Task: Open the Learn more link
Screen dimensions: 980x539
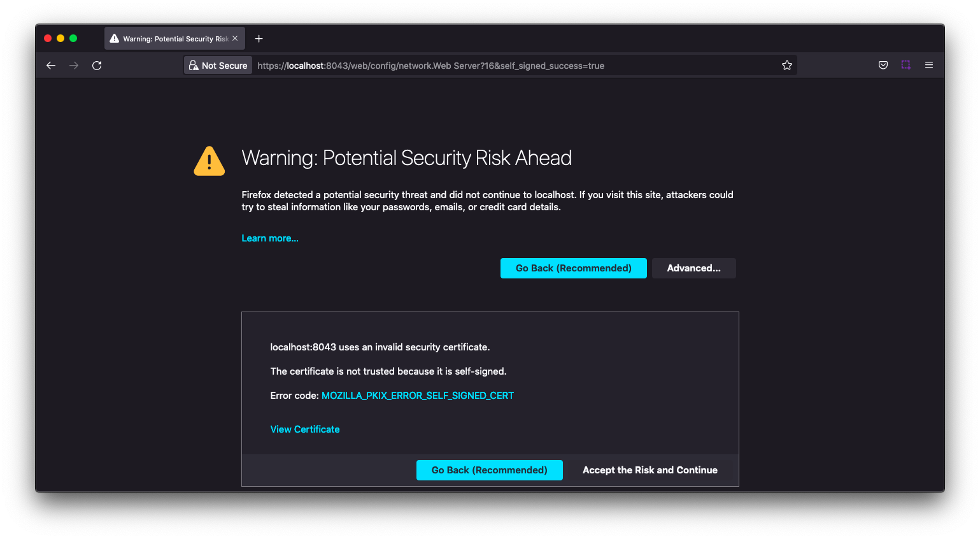Action: pyautogui.click(x=270, y=238)
